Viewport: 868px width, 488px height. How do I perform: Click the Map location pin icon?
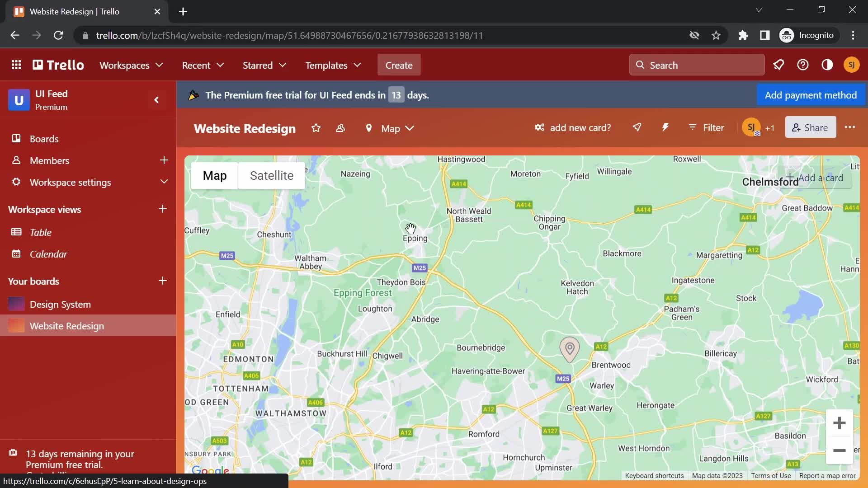[568, 347]
